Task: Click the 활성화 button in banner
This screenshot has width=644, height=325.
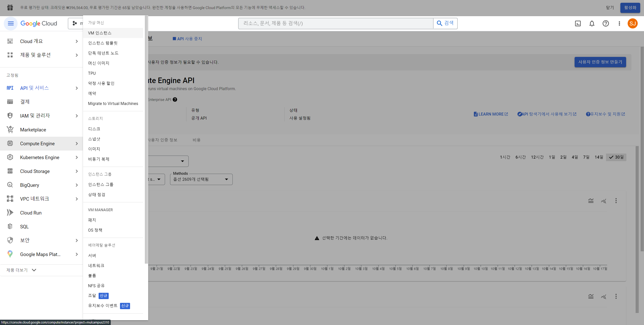Action: (x=630, y=8)
